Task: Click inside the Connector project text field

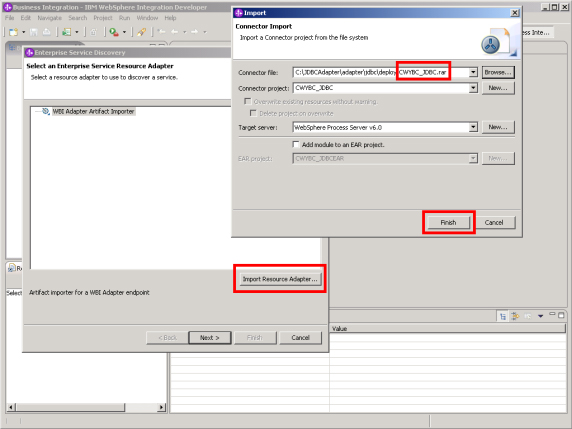Action: pyautogui.click(x=380, y=88)
